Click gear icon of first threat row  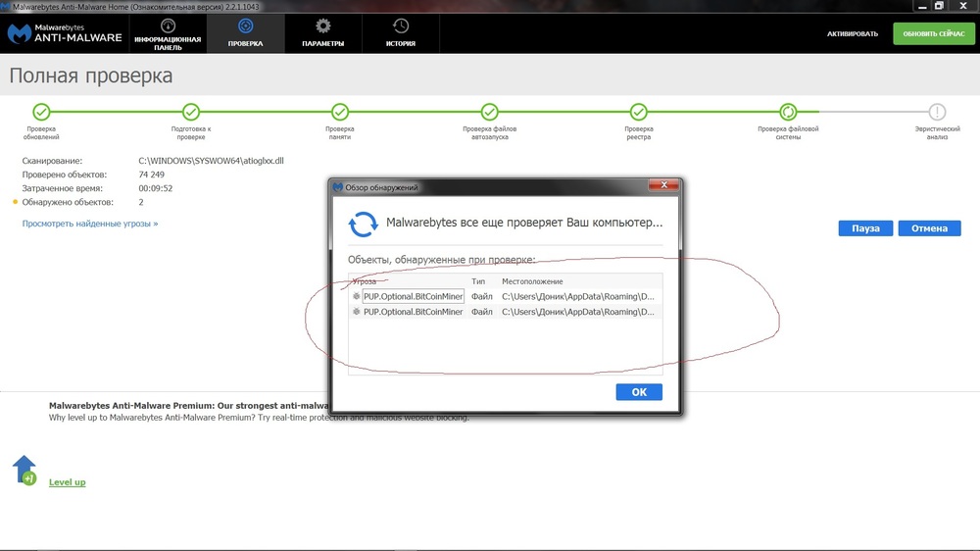point(357,296)
